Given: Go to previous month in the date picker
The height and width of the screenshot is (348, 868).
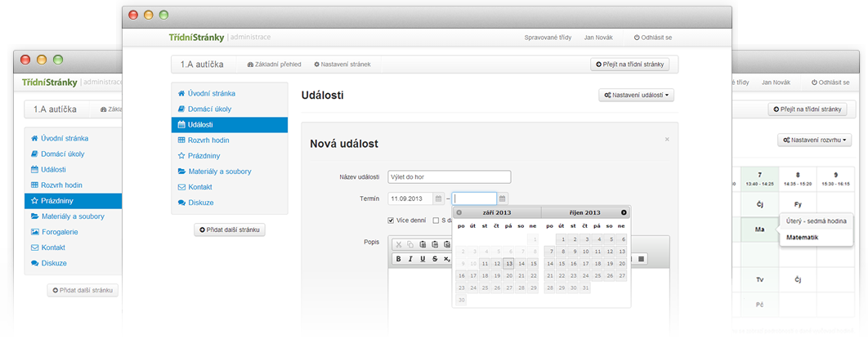Looking at the screenshot, I should point(459,212).
